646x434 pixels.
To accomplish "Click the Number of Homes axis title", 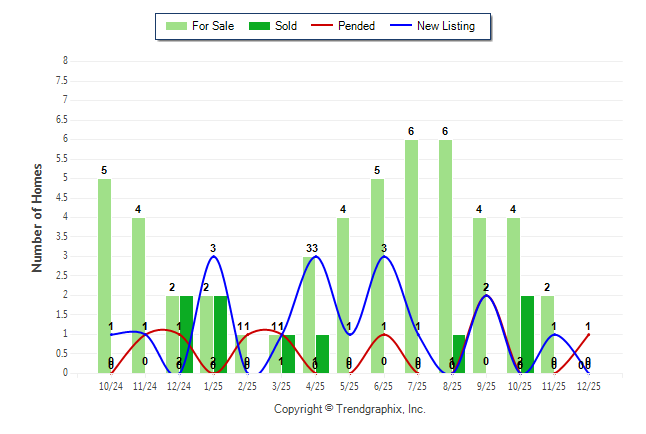I will 37,217.
